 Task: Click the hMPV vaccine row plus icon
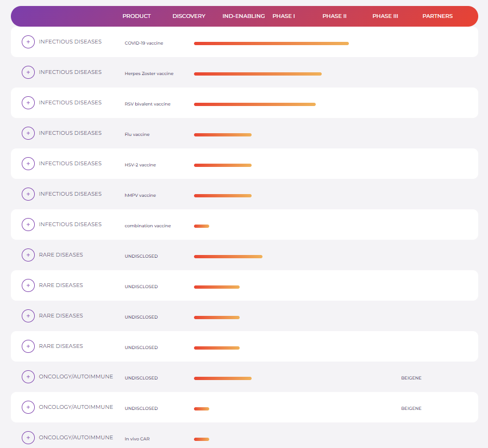[x=28, y=194]
